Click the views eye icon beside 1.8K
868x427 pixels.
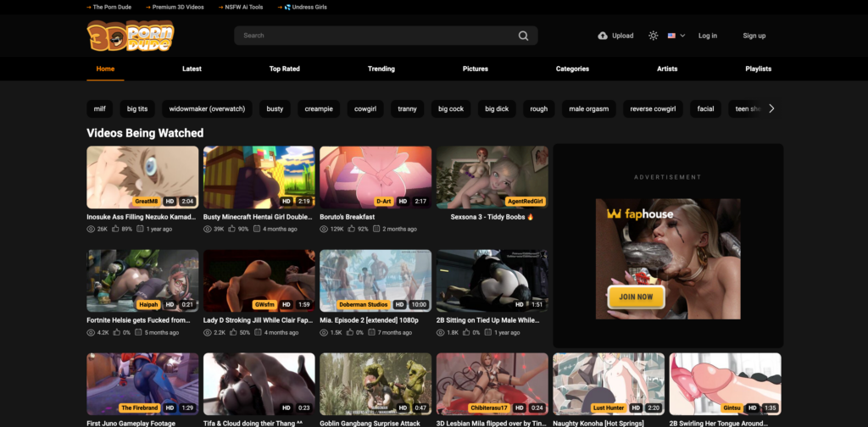[x=441, y=333]
